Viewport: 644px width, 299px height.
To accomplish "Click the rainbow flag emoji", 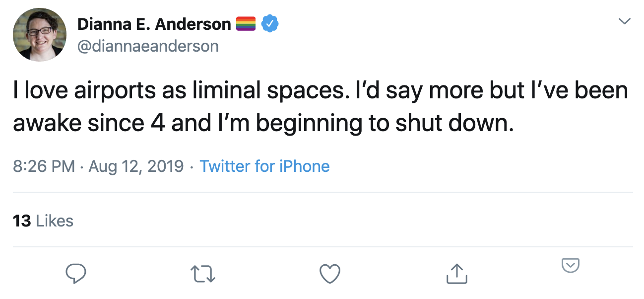I will point(246,23).
